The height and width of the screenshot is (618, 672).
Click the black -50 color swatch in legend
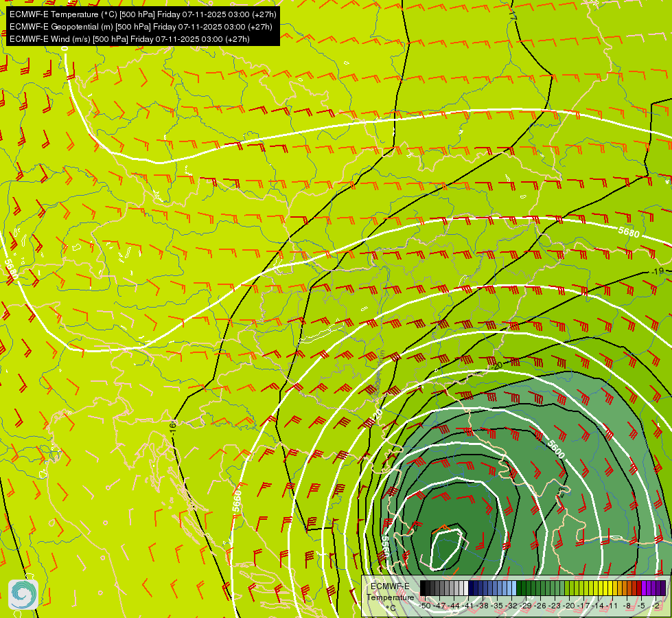click(x=423, y=588)
